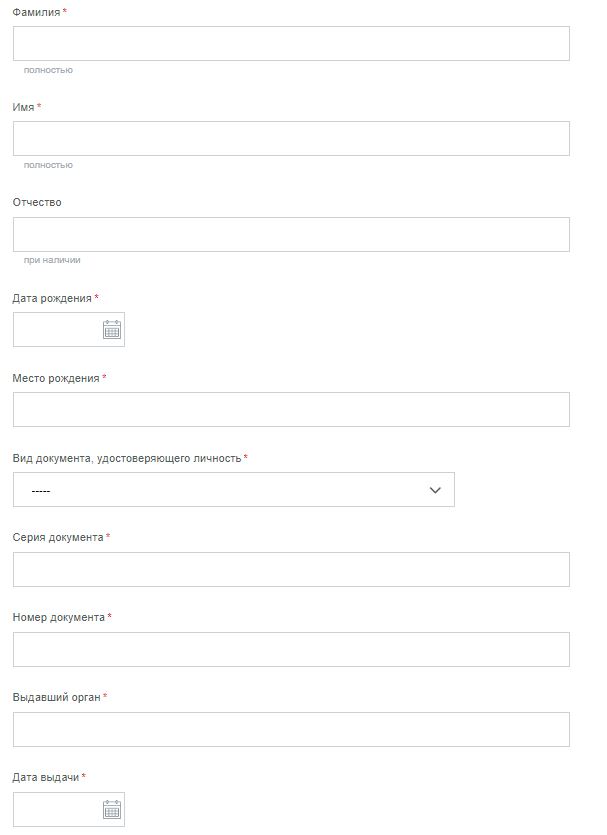Screen dimensions: 607x835
Task: Focus the Имя text field
Action: 291,138
